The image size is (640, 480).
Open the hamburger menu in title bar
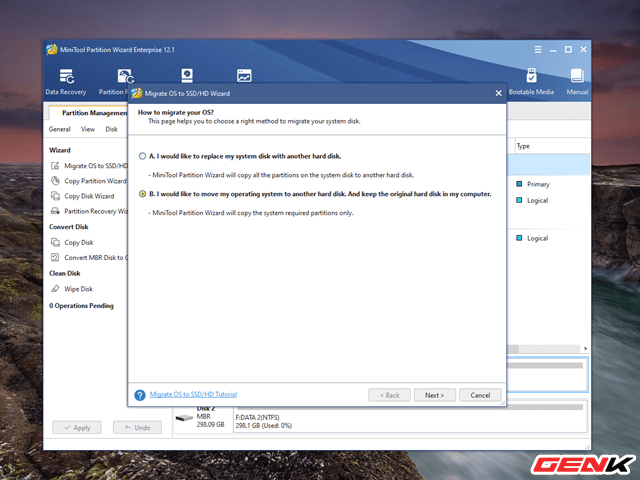[538, 49]
